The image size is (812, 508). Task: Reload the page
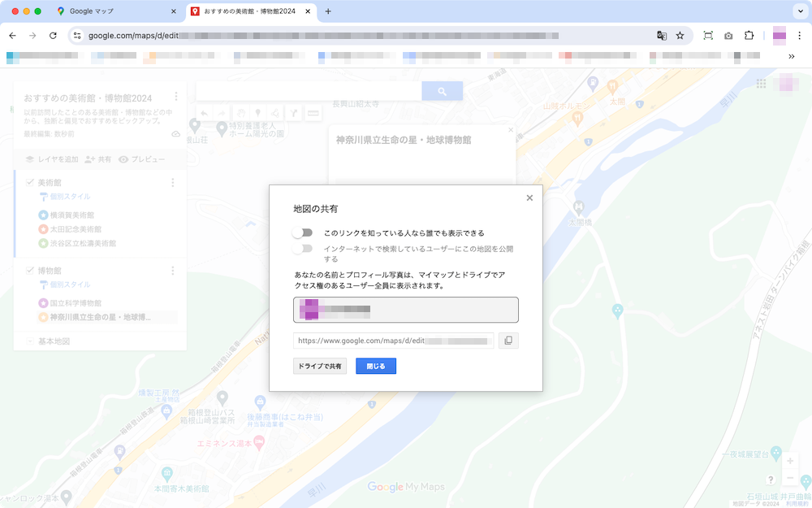point(53,35)
